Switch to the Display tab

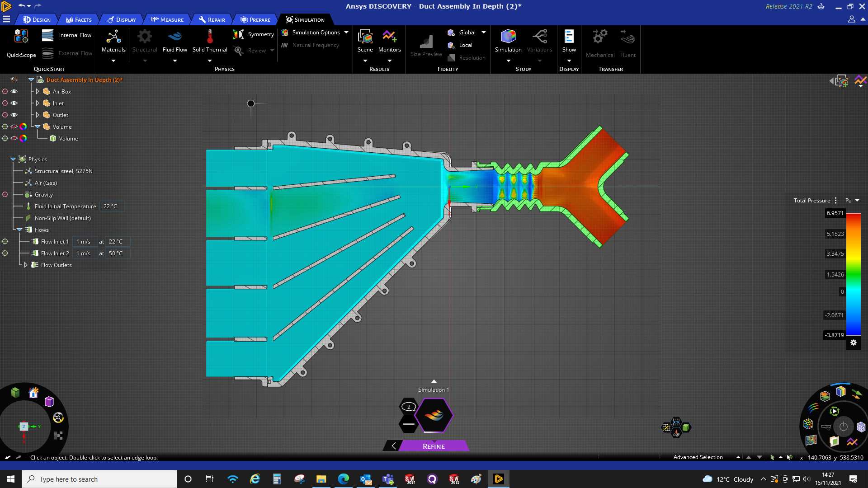click(x=122, y=19)
